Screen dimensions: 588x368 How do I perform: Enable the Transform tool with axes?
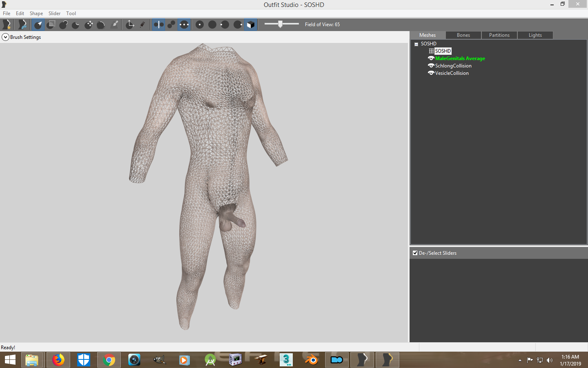point(130,25)
